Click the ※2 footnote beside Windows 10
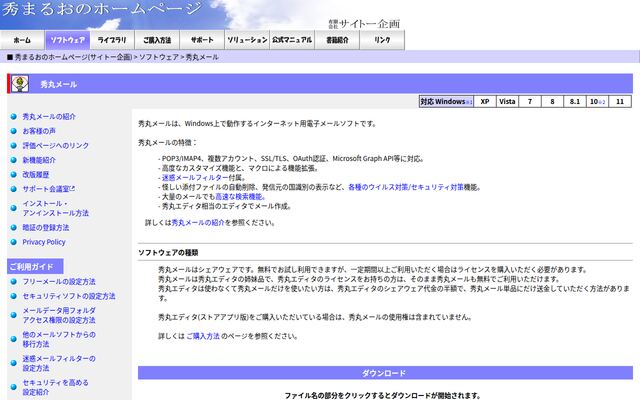 point(602,102)
